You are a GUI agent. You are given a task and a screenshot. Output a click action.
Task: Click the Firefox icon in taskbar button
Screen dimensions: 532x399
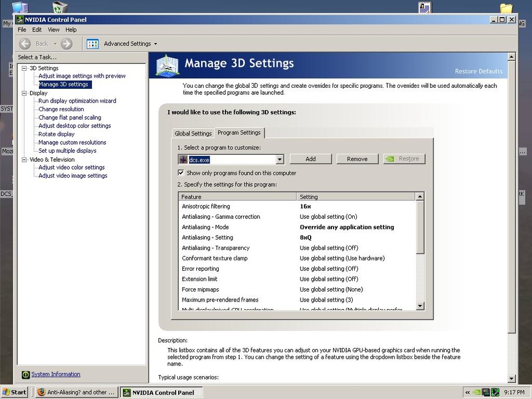[41, 392]
